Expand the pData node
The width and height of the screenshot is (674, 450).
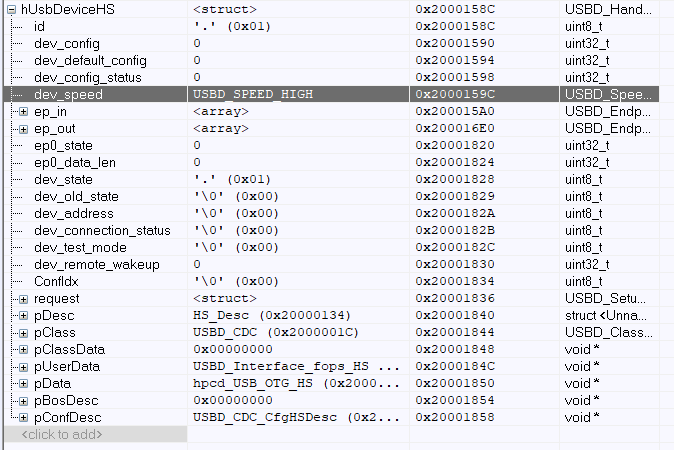[x=23, y=384]
